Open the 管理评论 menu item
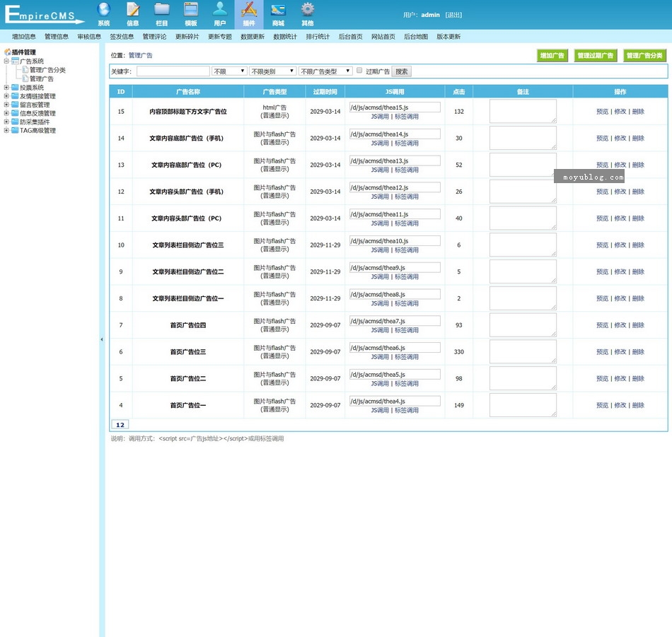Viewport: 672px width, 637px height. click(x=154, y=37)
